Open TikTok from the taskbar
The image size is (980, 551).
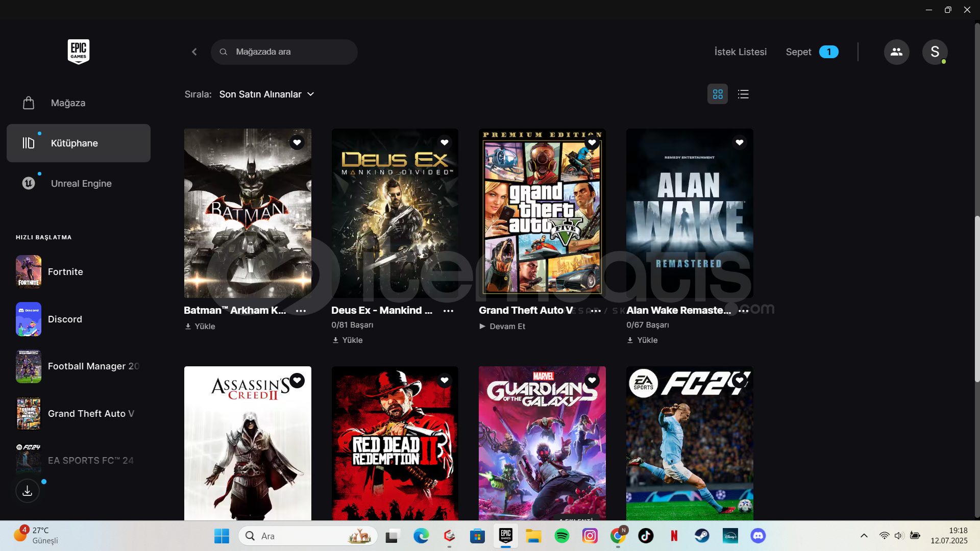[x=646, y=536]
